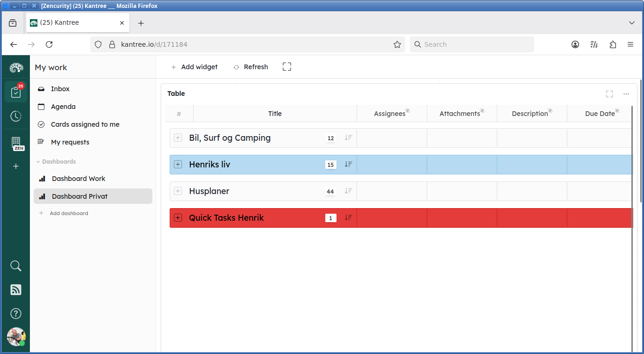
Task: Click the clock icon in the left sidebar
Action: coord(16,116)
